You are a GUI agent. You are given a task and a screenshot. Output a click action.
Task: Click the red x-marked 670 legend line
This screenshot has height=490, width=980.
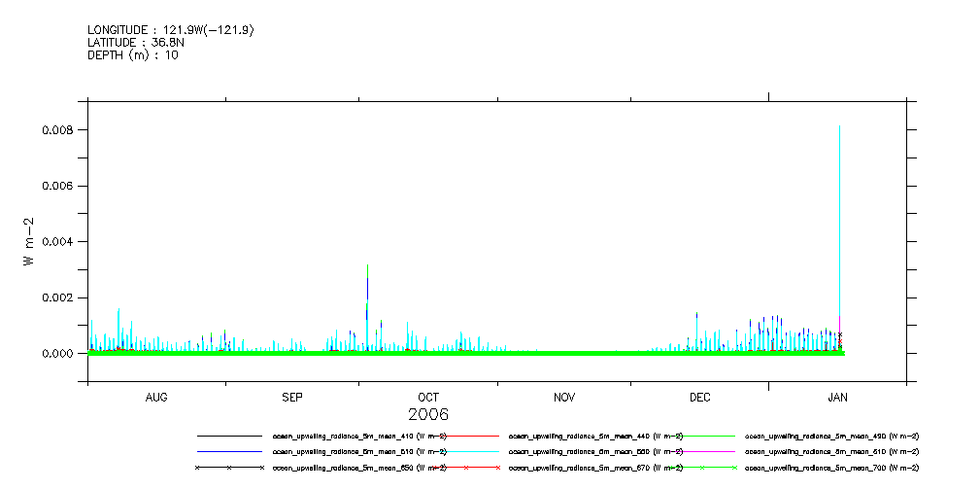(465, 468)
